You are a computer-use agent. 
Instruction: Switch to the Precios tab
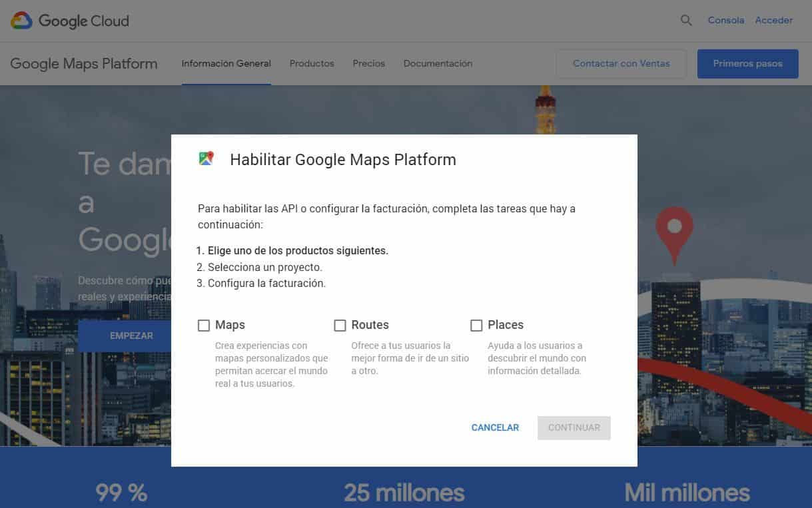(x=368, y=63)
